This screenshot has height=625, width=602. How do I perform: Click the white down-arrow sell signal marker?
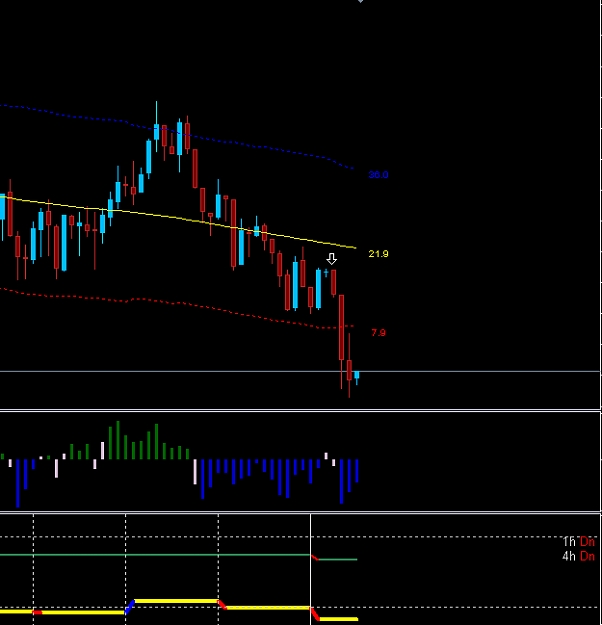tap(332, 259)
